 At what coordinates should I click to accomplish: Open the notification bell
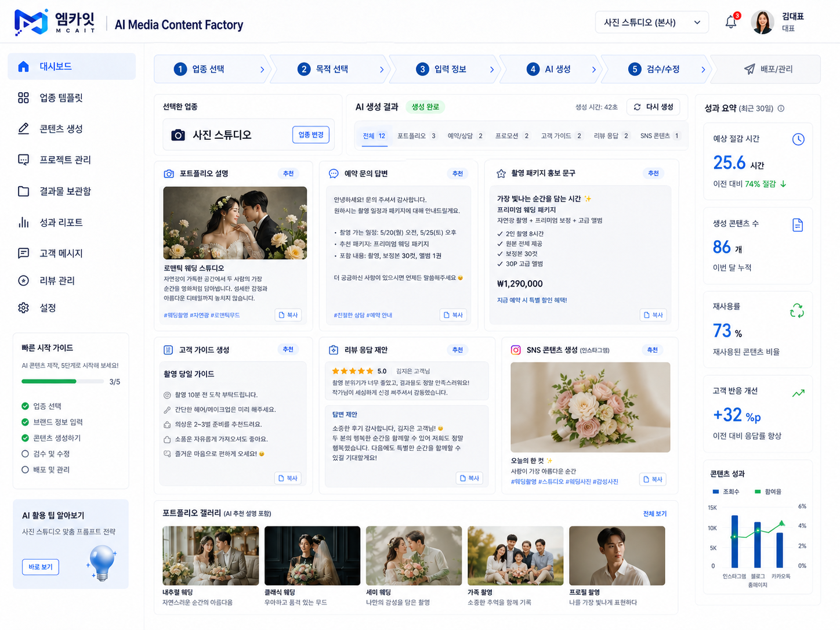pos(731,22)
